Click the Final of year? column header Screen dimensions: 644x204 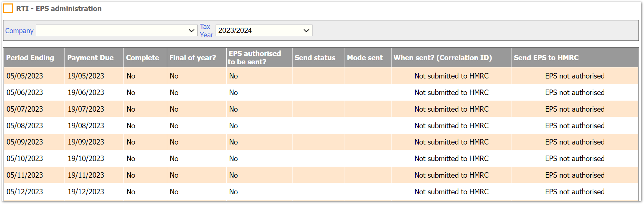pos(192,58)
